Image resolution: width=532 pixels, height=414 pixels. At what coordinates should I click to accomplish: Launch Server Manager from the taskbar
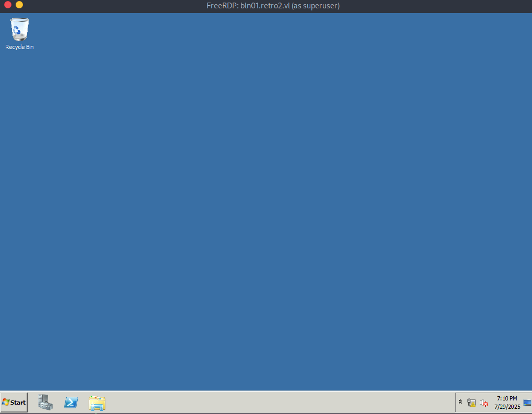[x=45, y=402]
